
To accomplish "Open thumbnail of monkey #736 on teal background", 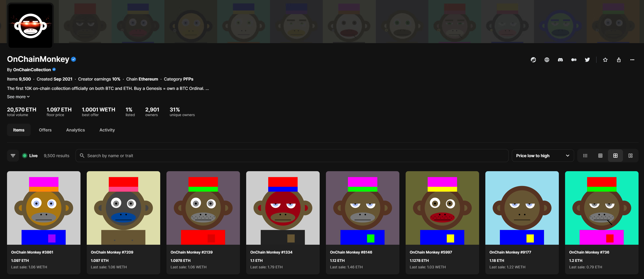I will 602,208.
